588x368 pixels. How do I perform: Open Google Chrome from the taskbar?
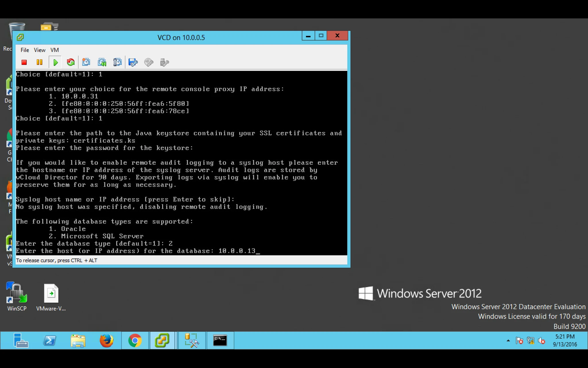(x=135, y=341)
